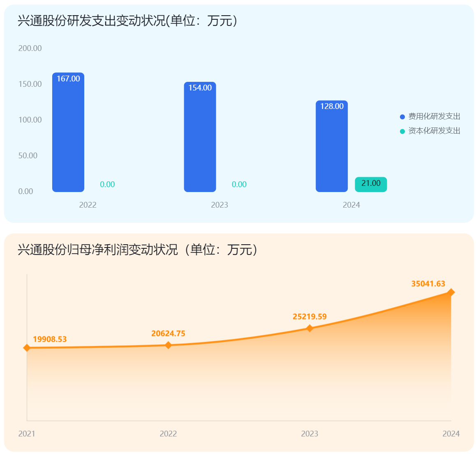Click the 2023 x-axis label in the net profit chart
This screenshot has height=456, width=476.
(310, 433)
